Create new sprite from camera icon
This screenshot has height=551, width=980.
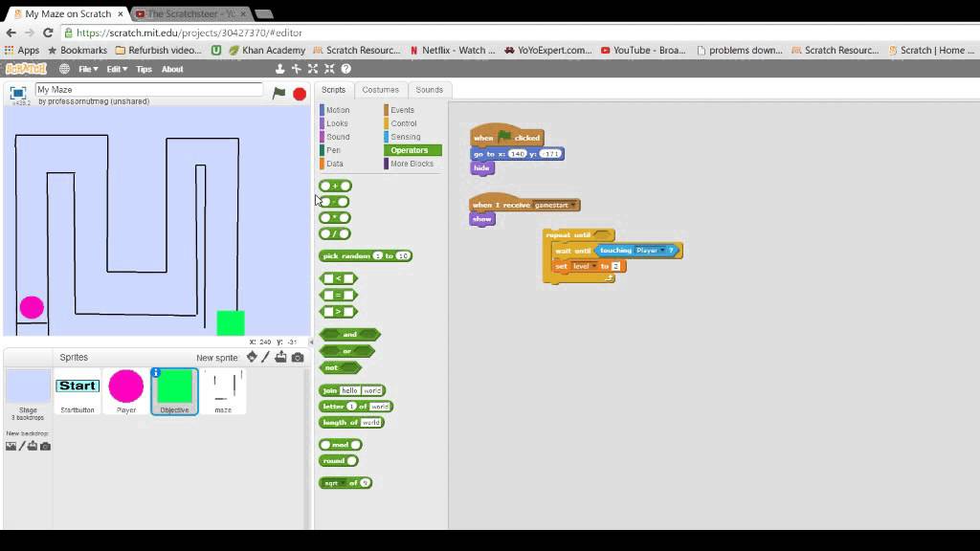298,358
